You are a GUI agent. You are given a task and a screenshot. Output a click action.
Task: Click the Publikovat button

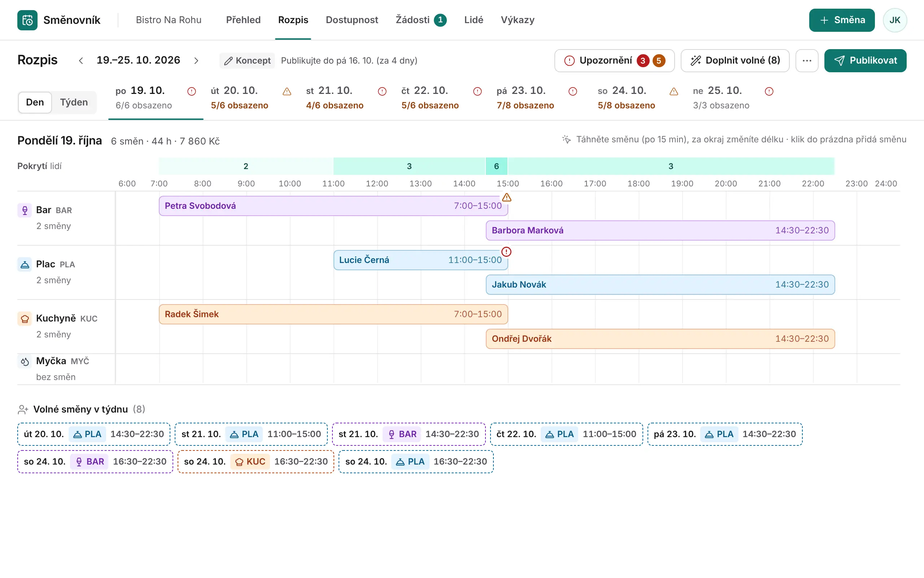[x=865, y=60]
